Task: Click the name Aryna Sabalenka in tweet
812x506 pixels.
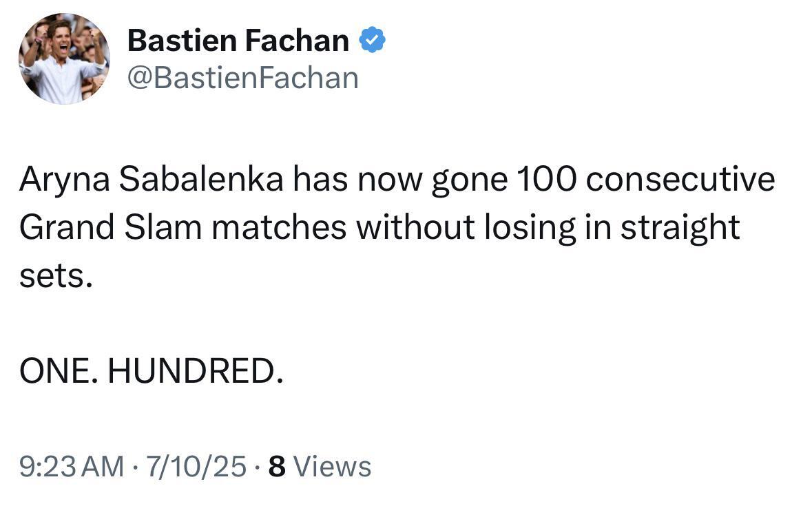Action: 151,180
